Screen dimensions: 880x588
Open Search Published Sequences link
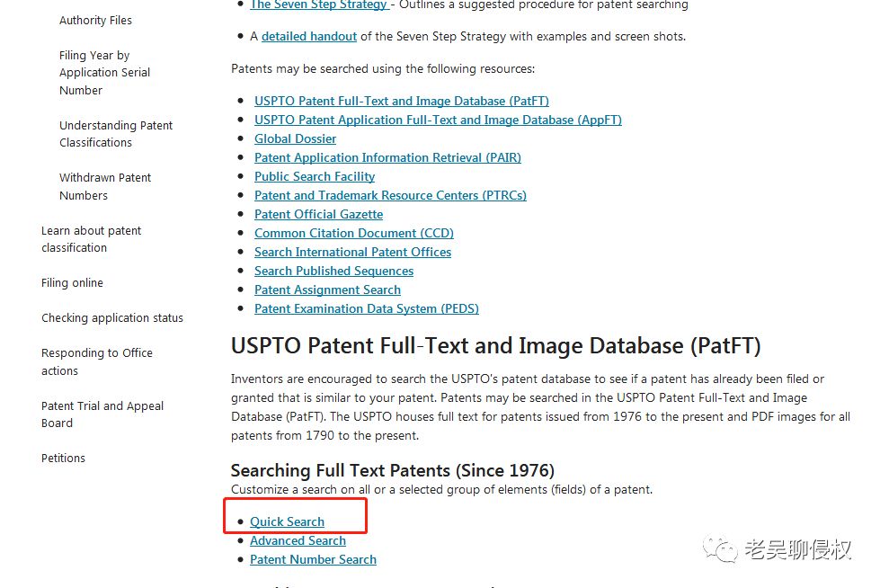tap(333, 271)
